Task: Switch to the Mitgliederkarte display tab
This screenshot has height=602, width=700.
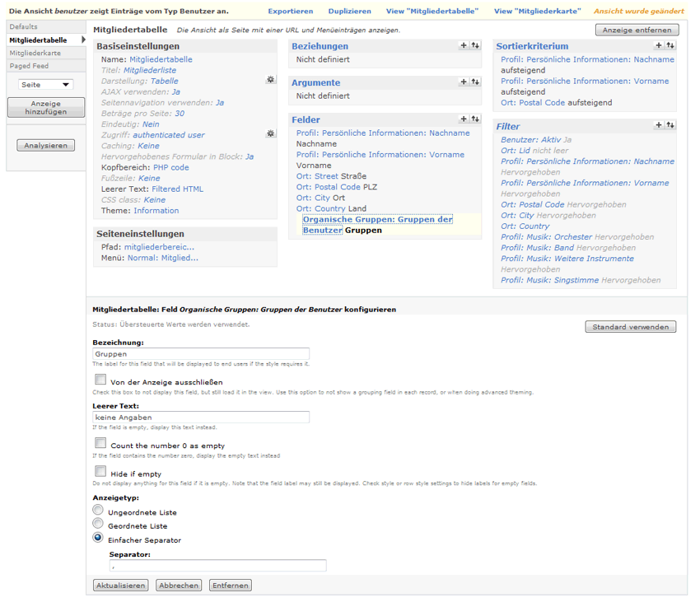Action: pos(35,53)
